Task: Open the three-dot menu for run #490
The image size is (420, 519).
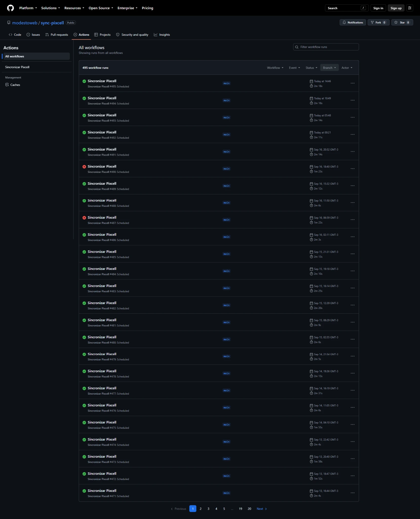Action: click(x=352, y=169)
